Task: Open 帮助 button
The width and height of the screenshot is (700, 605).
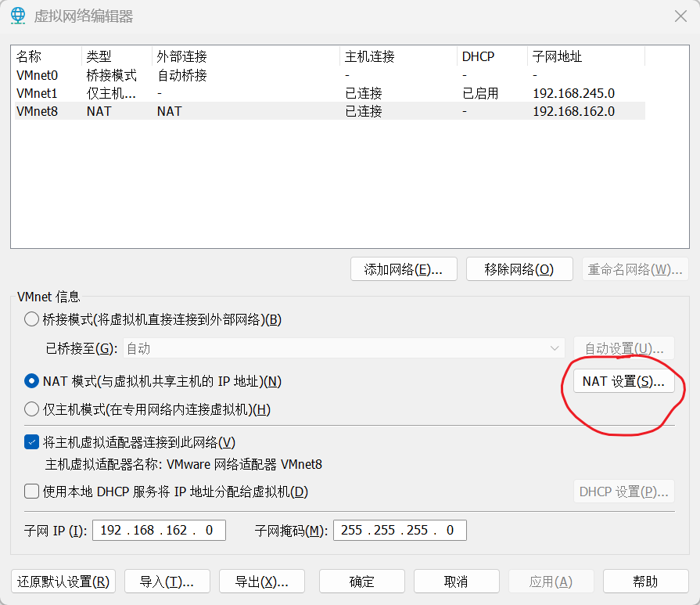Action: pos(645,582)
